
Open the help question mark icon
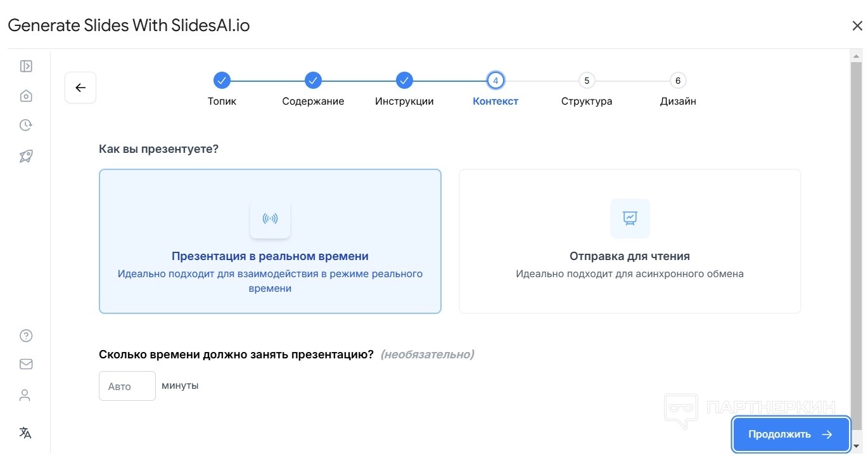[26, 336]
